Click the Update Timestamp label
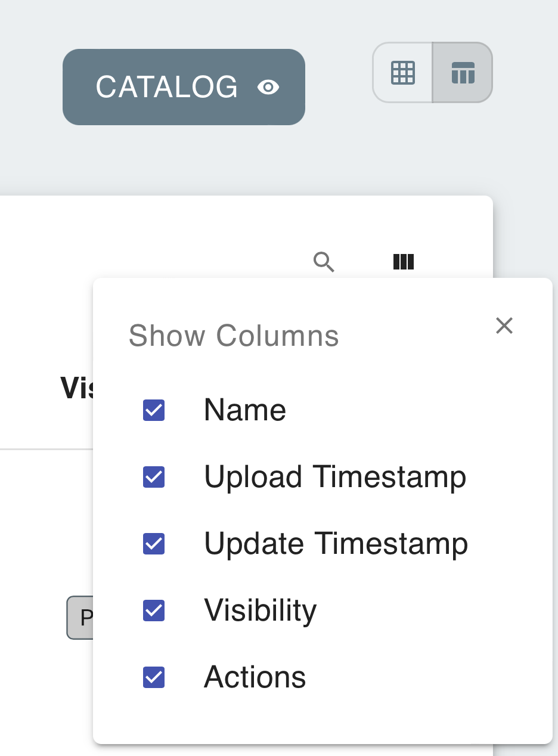This screenshot has height=756, width=558. (x=336, y=544)
